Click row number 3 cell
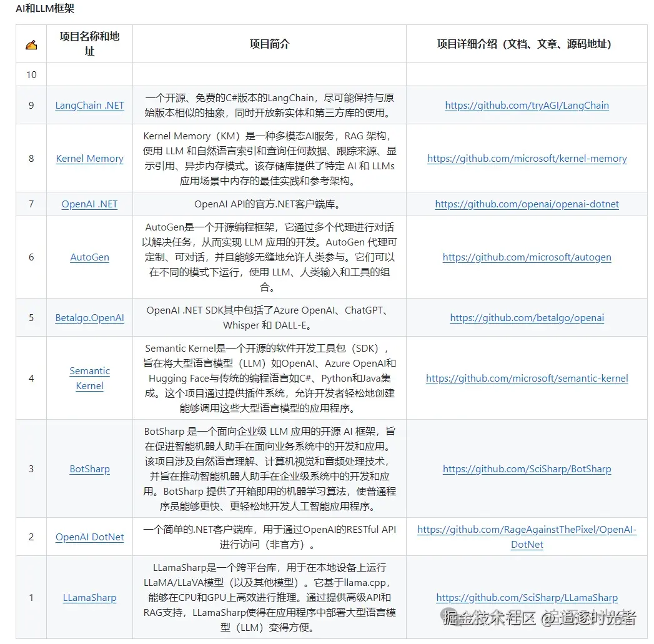 coord(31,469)
